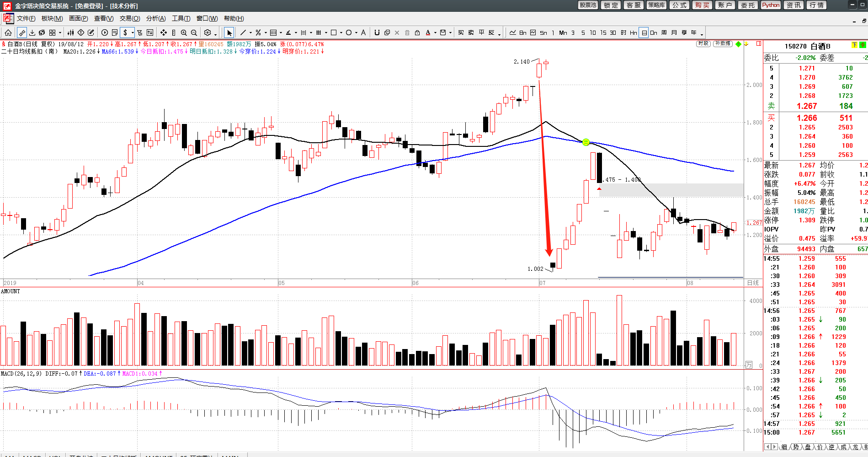Image resolution: width=868 pixels, height=457 pixels.
Task: Open the 文件(F) menu
Action: click(x=26, y=18)
